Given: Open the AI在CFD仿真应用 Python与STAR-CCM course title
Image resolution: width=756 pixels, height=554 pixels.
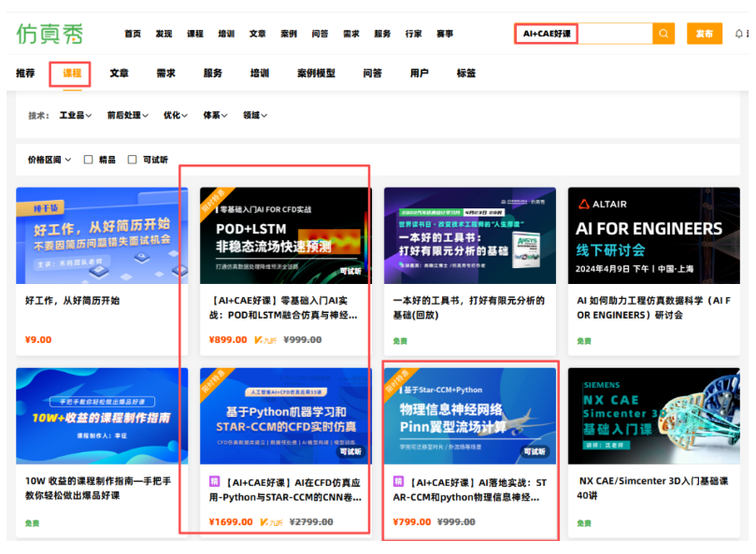Looking at the screenshot, I should [x=285, y=490].
